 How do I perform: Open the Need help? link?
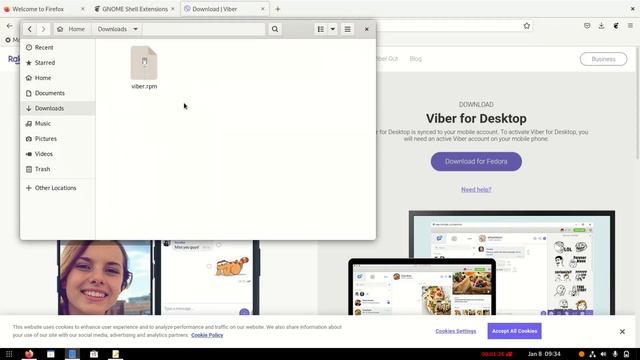tap(476, 189)
